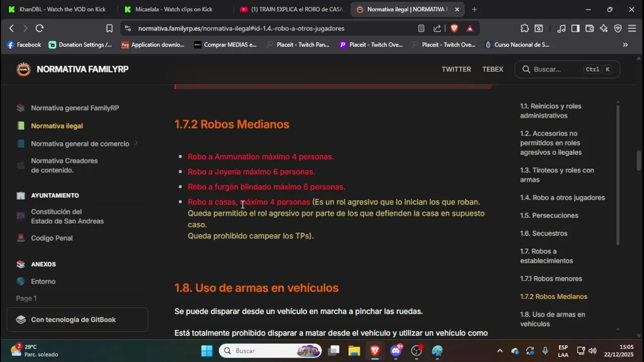Open Brave Wallet icon

pos(590,29)
